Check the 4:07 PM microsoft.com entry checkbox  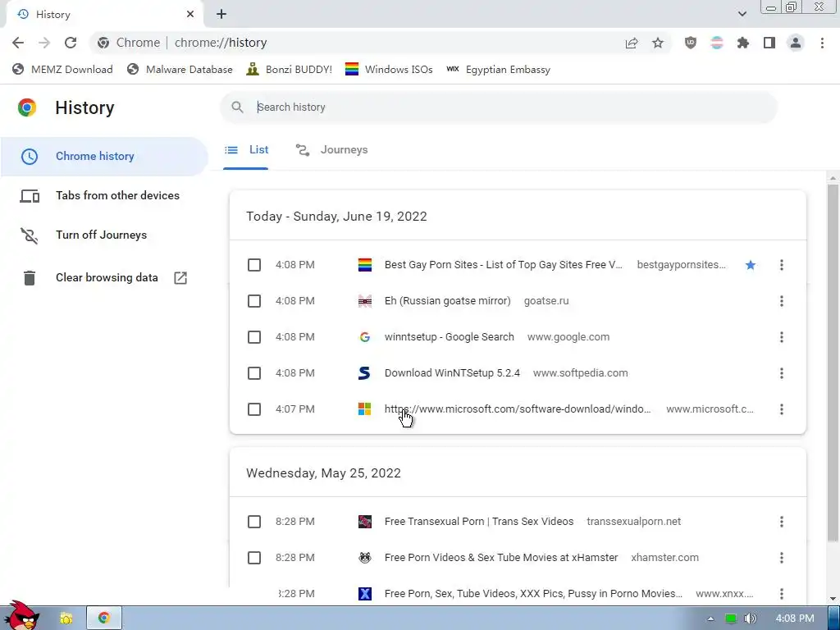pos(254,409)
